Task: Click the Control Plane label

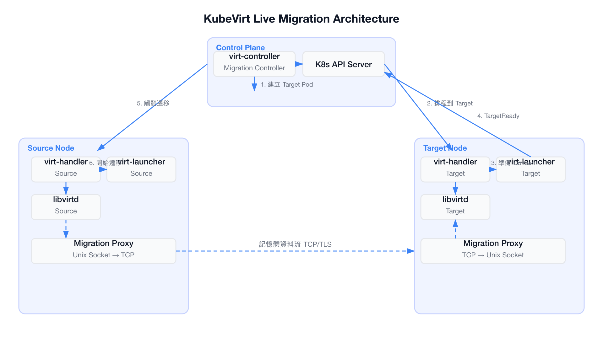Action: [240, 48]
